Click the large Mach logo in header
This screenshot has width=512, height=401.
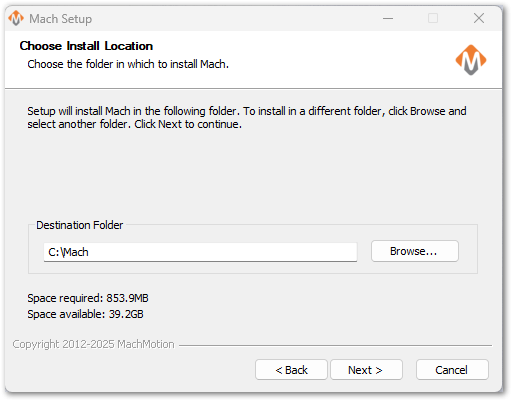tap(471, 60)
